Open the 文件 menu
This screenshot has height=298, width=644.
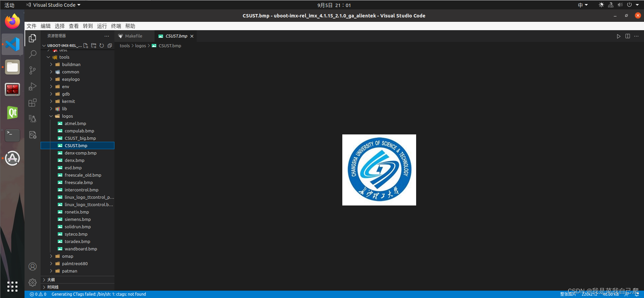pyautogui.click(x=32, y=26)
